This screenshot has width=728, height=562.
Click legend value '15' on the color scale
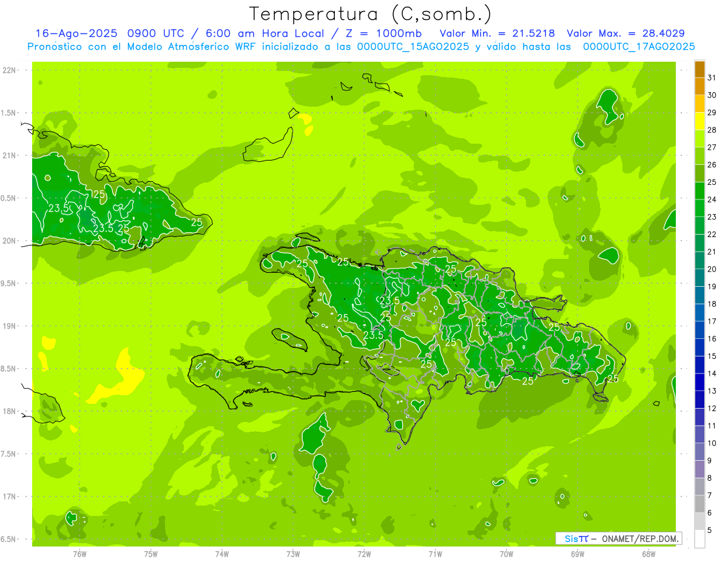click(x=712, y=356)
